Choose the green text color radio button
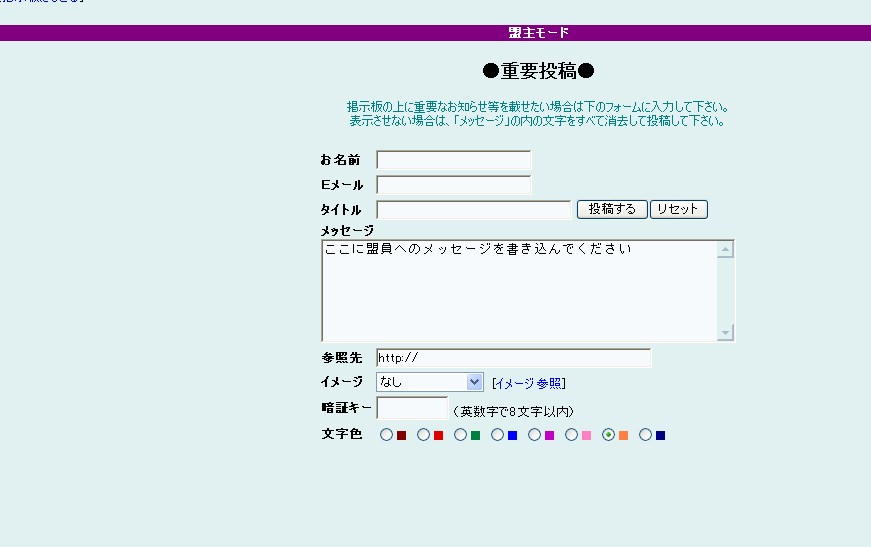871x547 pixels. 460,435
